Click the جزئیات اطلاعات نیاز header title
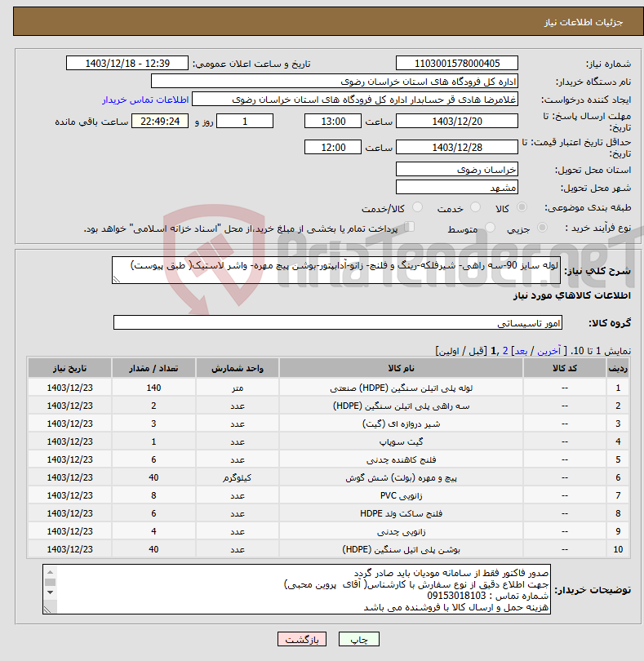644x661 pixels. (x=584, y=22)
